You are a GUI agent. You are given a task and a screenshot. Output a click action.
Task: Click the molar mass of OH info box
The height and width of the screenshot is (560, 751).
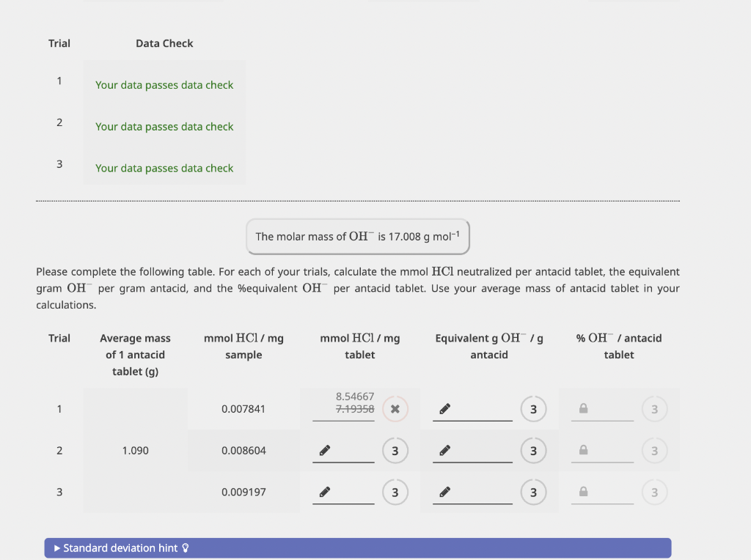[357, 237]
